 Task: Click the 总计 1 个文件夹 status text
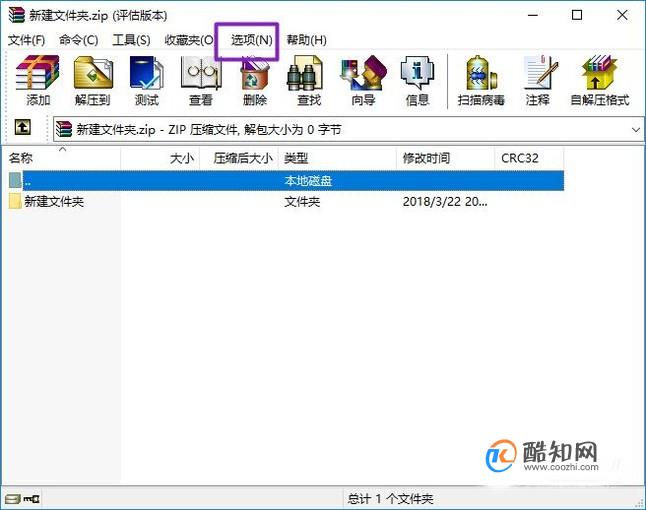click(391, 499)
